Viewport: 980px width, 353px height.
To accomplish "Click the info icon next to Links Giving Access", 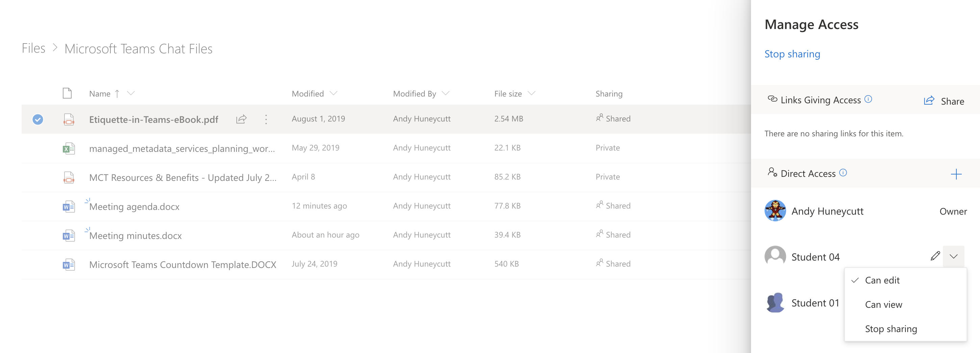I will (x=868, y=99).
